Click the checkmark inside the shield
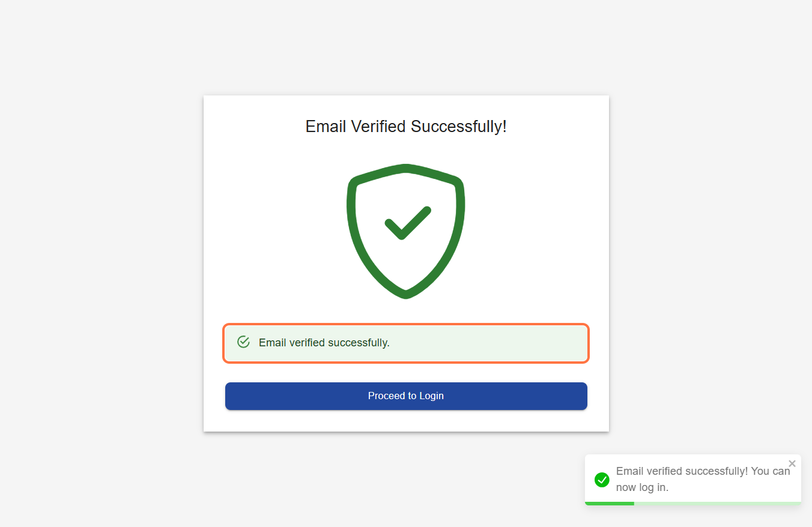Image resolution: width=812 pixels, height=527 pixels. point(408,223)
